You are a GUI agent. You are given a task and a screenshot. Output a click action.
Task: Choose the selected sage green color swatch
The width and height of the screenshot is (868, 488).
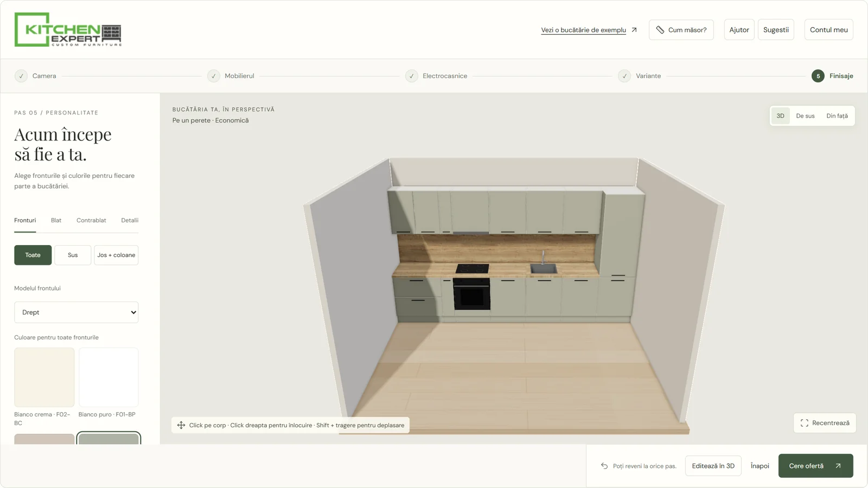point(108,439)
